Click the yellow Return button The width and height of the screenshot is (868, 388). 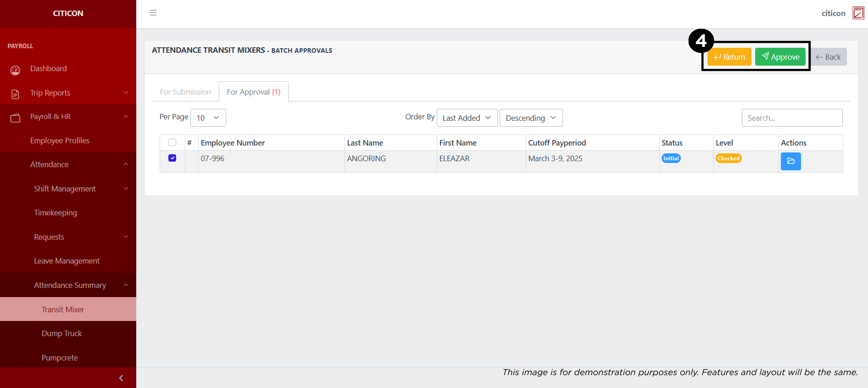(x=729, y=57)
